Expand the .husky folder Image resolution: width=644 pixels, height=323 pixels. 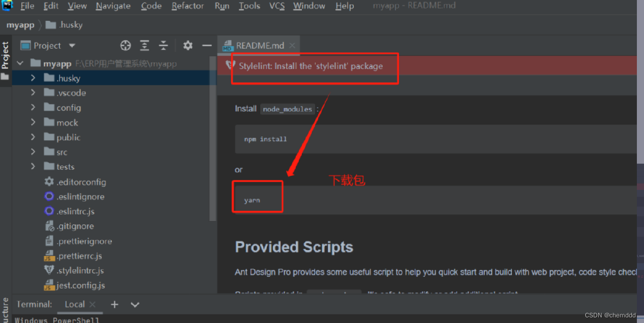[33, 78]
